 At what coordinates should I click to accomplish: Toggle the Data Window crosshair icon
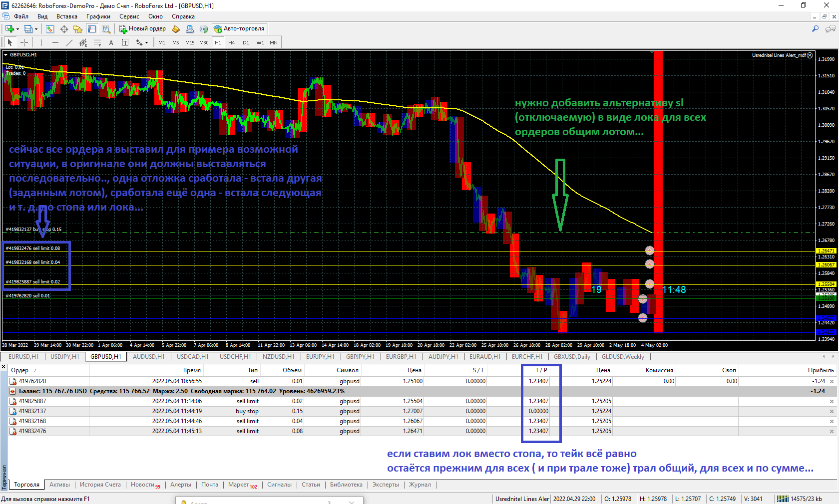click(x=64, y=29)
